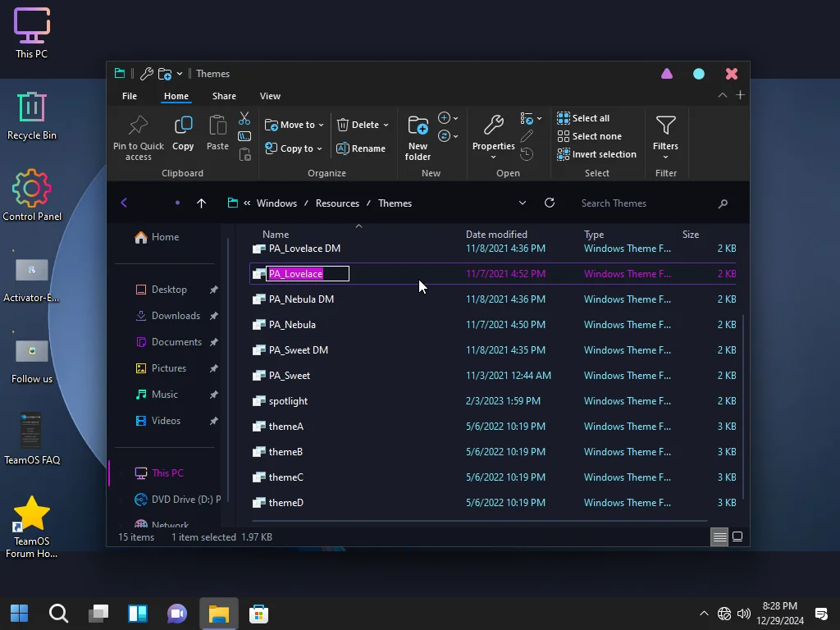The height and width of the screenshot is (630, 840).
Task: Open the address bar history dropdown
Action: coord(523,203)
